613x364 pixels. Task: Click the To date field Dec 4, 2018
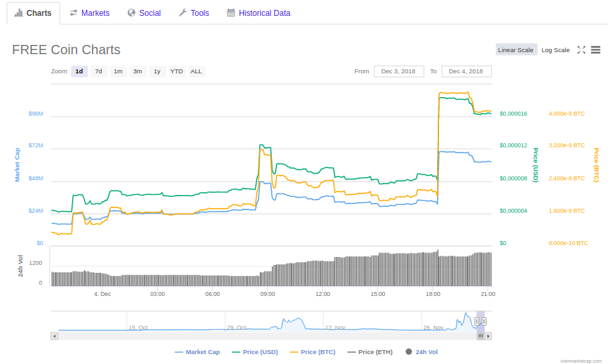(466, 71)
